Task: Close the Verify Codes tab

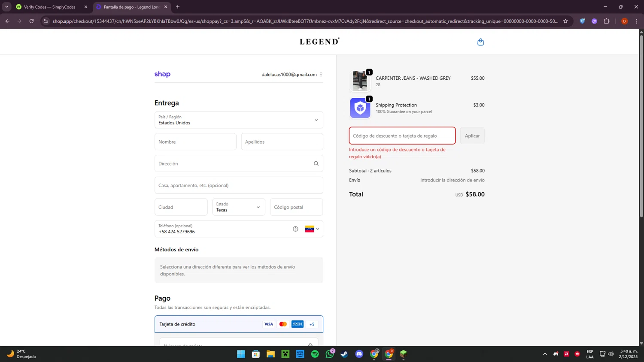Action: [x=86, y=7]
